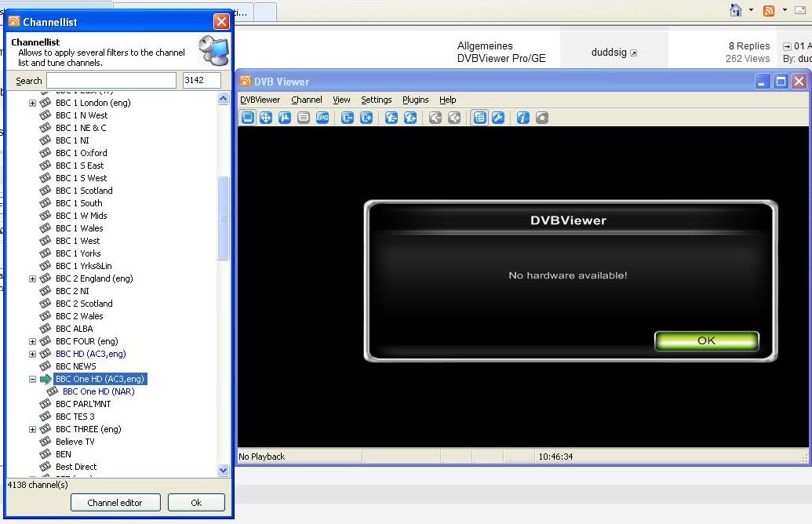Click the No Playback status text

pos(261,457)
